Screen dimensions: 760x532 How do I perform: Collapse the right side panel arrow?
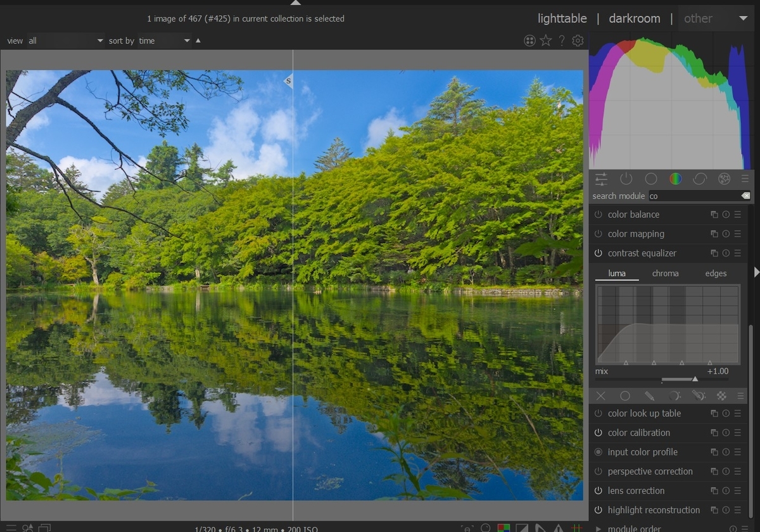tap(756, 272)
